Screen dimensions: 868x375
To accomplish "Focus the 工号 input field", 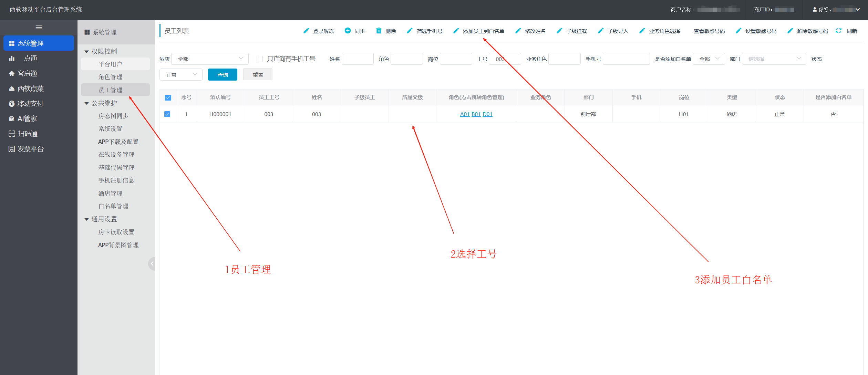I will click(x=505, y=59).
